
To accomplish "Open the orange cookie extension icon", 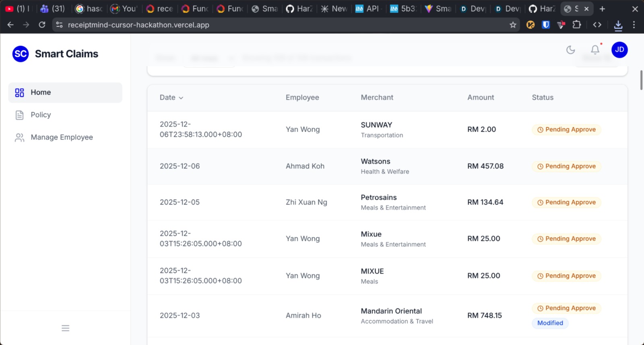I will coord(530,25).
